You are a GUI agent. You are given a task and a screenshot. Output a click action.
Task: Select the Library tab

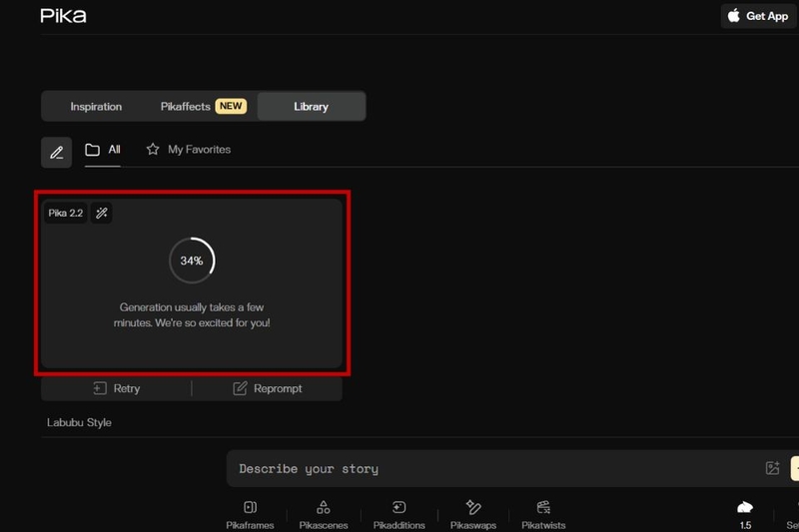click(x=311, y=107)
